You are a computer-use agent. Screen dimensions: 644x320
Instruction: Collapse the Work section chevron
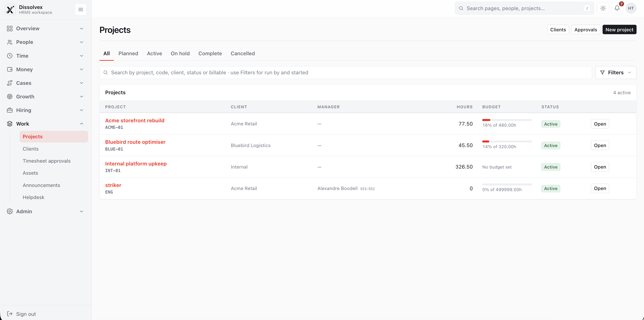82,124
